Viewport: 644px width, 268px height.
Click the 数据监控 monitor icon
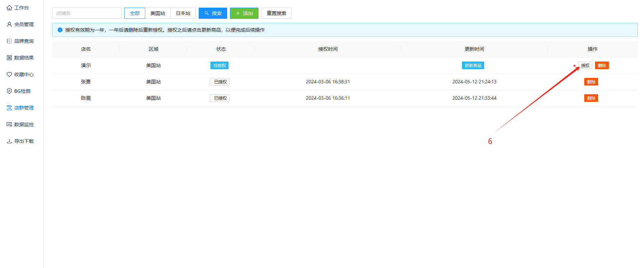point(9,124)
